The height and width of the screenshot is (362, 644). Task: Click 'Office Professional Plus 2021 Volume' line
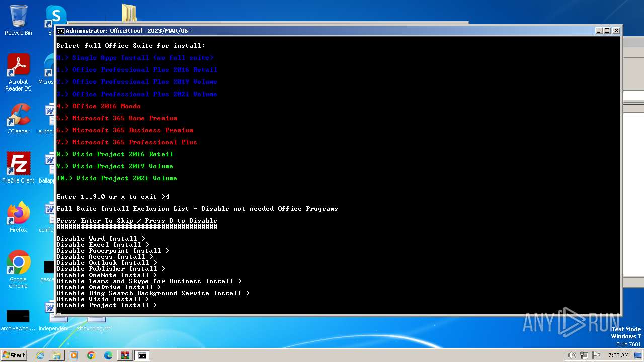pyautogui.click(x=137, y=94)
